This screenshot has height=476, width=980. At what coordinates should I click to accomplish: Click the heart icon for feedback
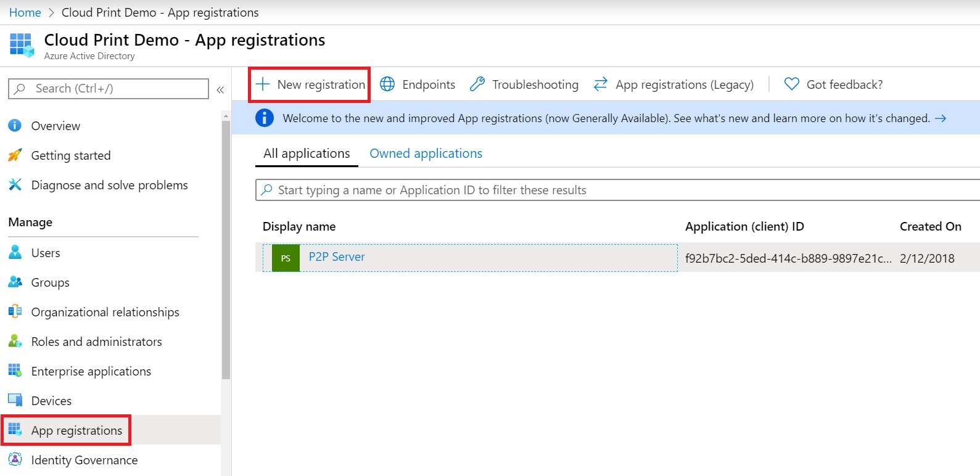(791, 84)
